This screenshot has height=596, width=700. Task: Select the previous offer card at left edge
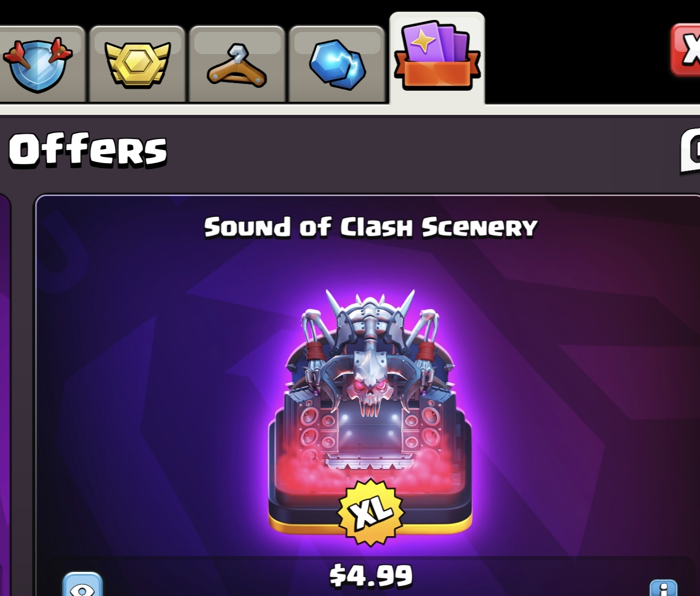(x=5, y=393)
